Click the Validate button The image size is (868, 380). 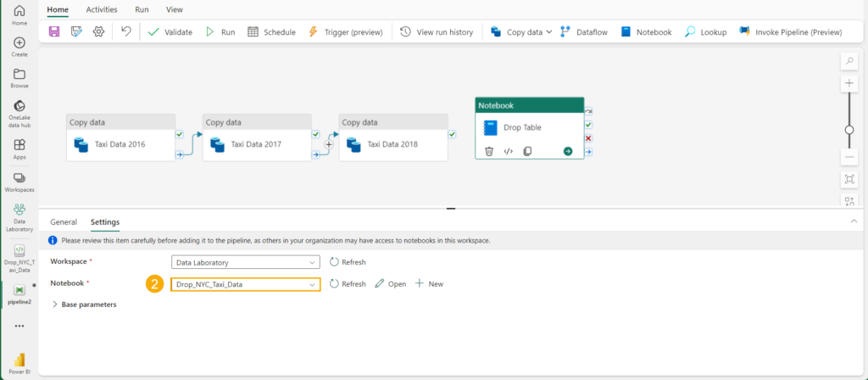click(x=170, y=31)
